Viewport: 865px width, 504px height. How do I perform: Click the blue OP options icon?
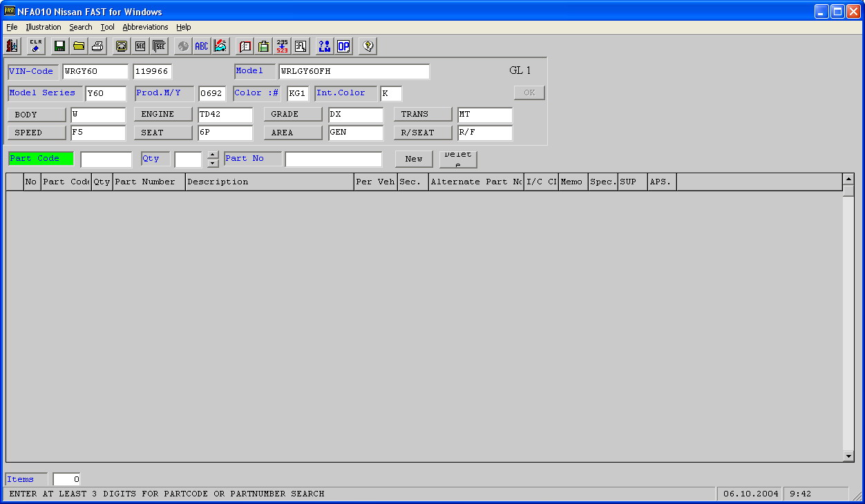pos(343,46)
